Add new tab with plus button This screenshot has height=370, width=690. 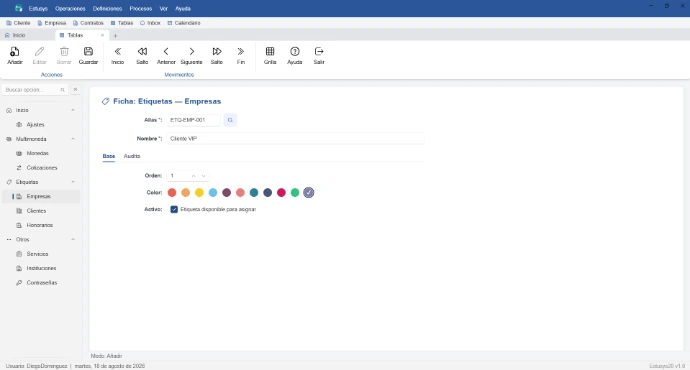[115, 36]
